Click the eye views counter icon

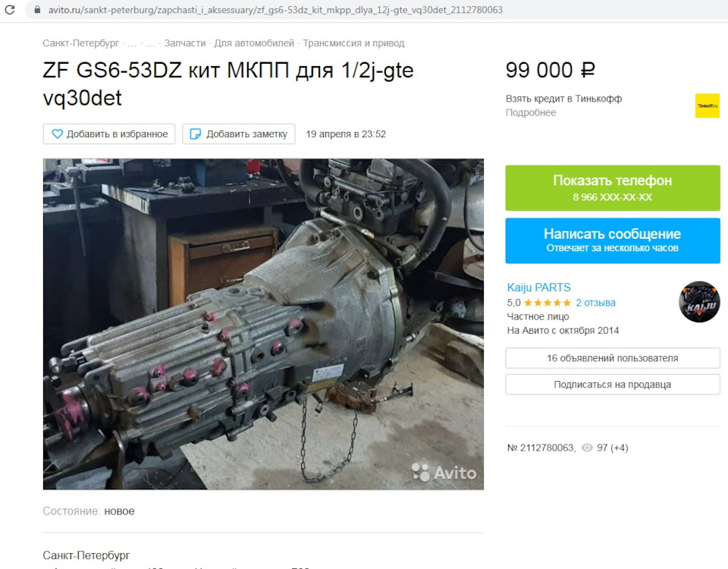587,448
